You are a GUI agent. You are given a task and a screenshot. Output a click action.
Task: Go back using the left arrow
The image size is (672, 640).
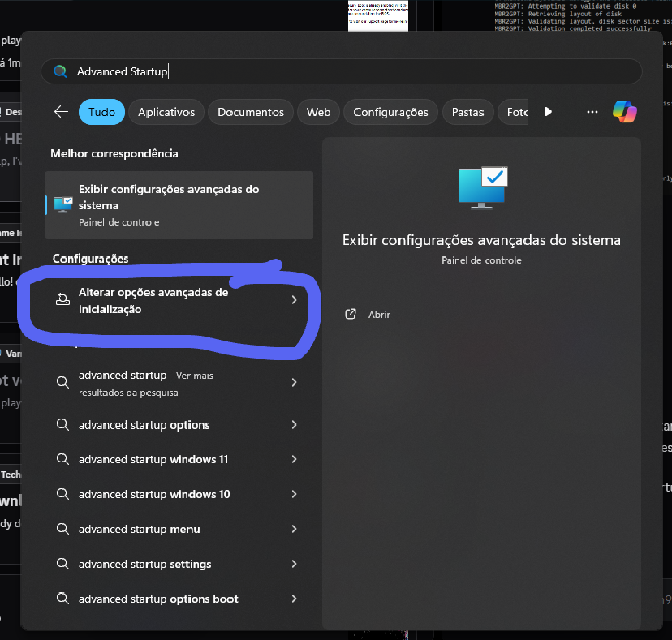pyautogui.click(x=61, y=112)
